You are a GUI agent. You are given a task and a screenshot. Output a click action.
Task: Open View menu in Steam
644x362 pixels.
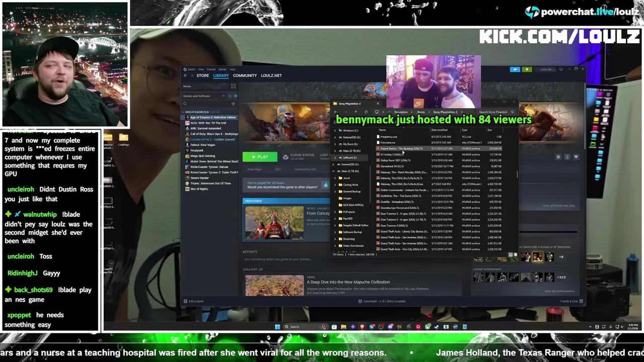coord(201,69)
